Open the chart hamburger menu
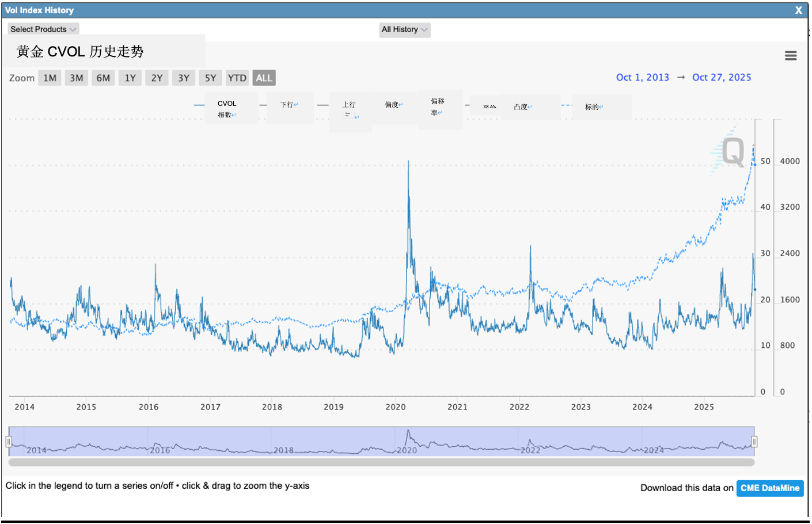Screen dimensions: 812x524 coord(790,55)
